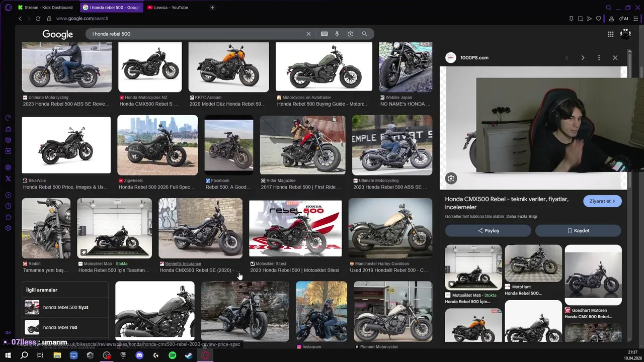Image resolution: width=644 pixels, height=362 pixels.
Task: Open Reddit Tamamen yeni baş image result
Action: pos(46,228)
